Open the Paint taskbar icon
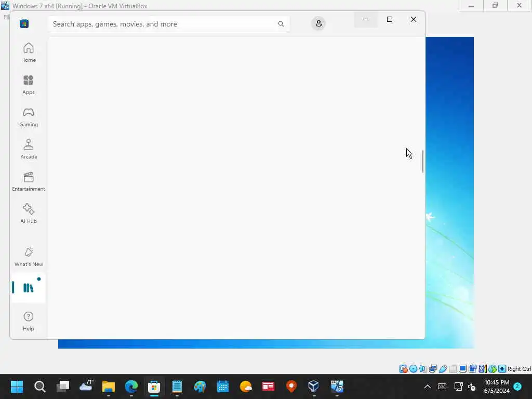 tap(200, 387)
